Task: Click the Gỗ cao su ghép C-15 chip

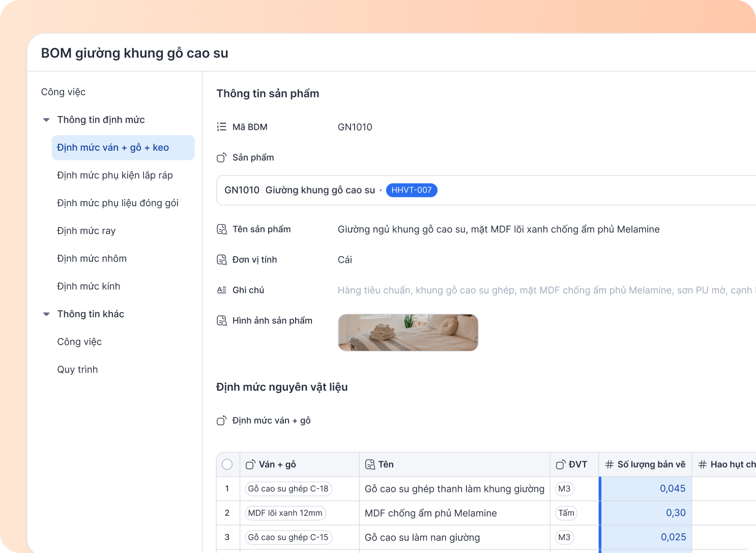Action: (x=288, y=537)
